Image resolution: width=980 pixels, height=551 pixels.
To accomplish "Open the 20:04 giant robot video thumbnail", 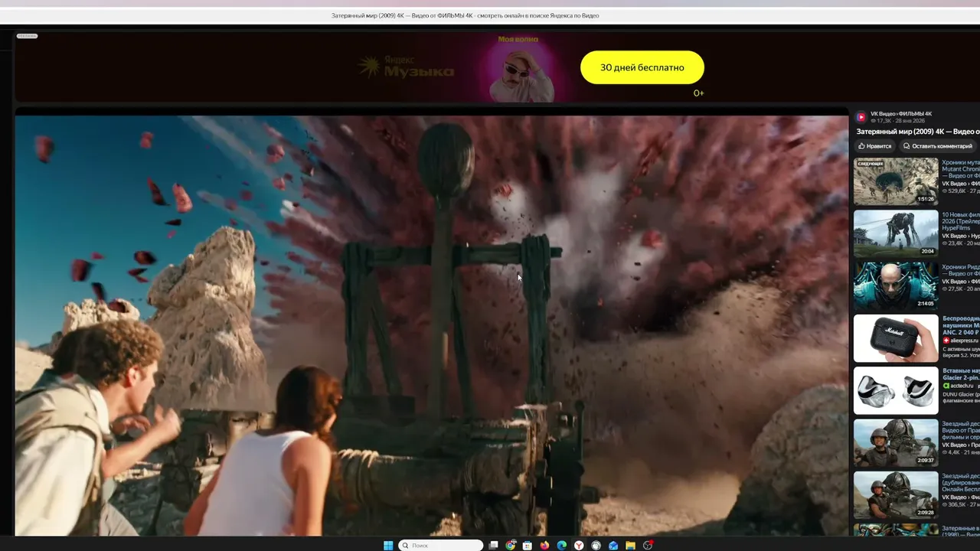I will (896, 234).
